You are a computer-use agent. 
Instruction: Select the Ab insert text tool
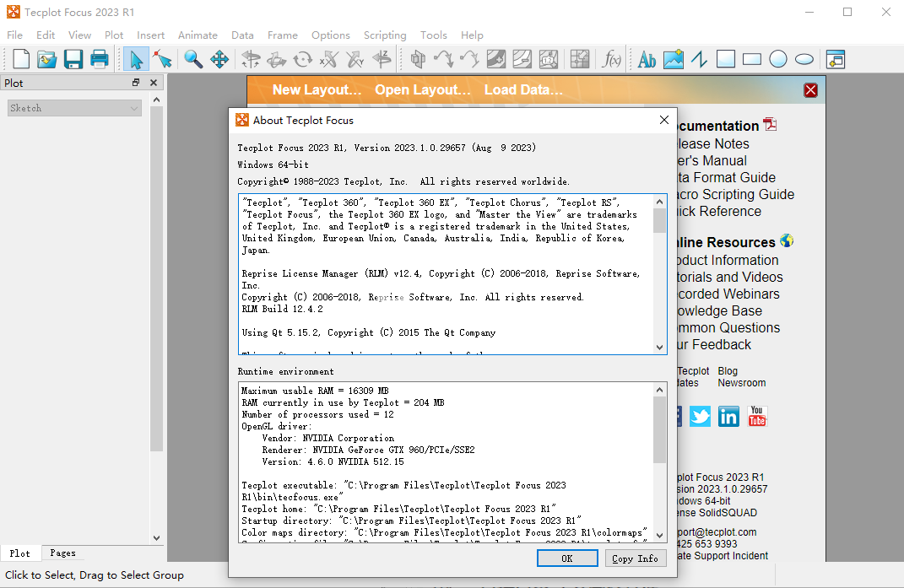click(647, 59)
